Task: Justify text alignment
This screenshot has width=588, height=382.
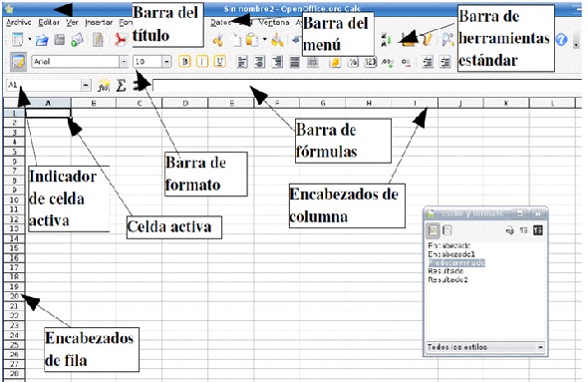Action: coord(295,62)
